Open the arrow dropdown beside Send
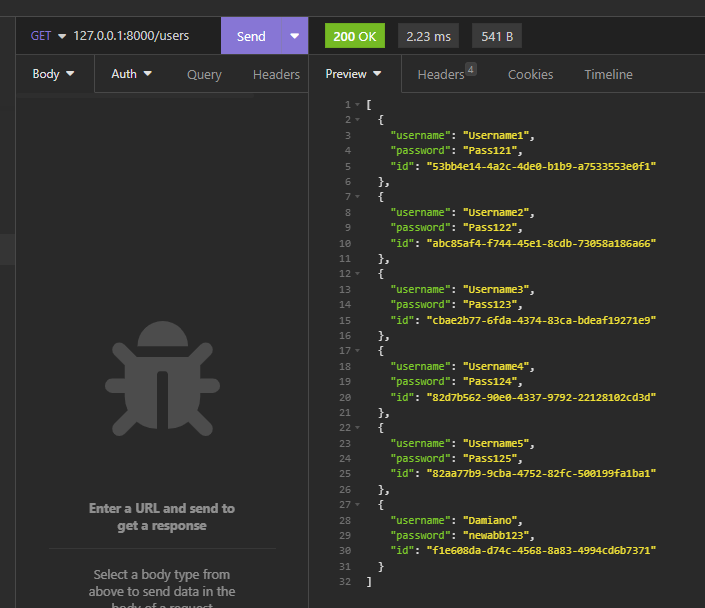The width and height of the screenshot is (705, 608). 294,36
